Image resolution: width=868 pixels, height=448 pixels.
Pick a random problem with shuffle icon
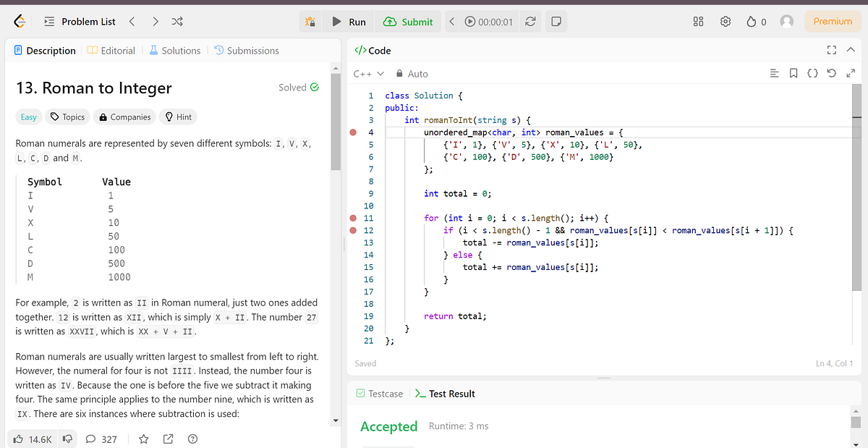(x=177, y=22)
